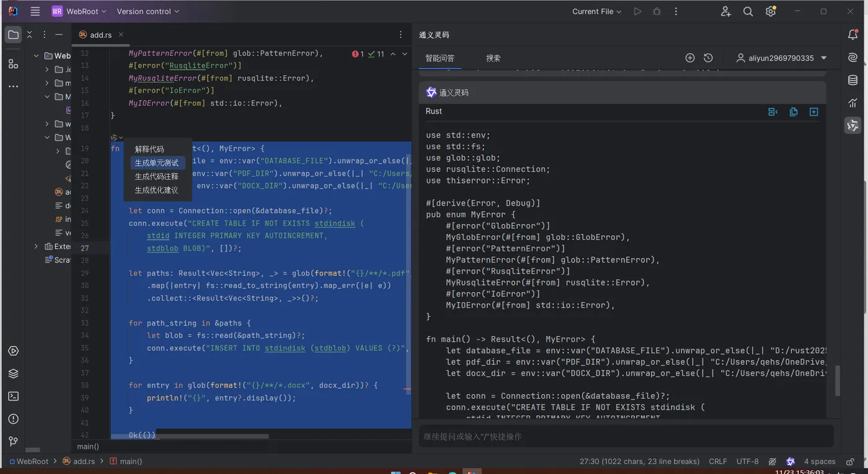Open the aliyun2969790335 account dropdown
This screenshot has width=868, height=474.
click(x=782, y=58)
